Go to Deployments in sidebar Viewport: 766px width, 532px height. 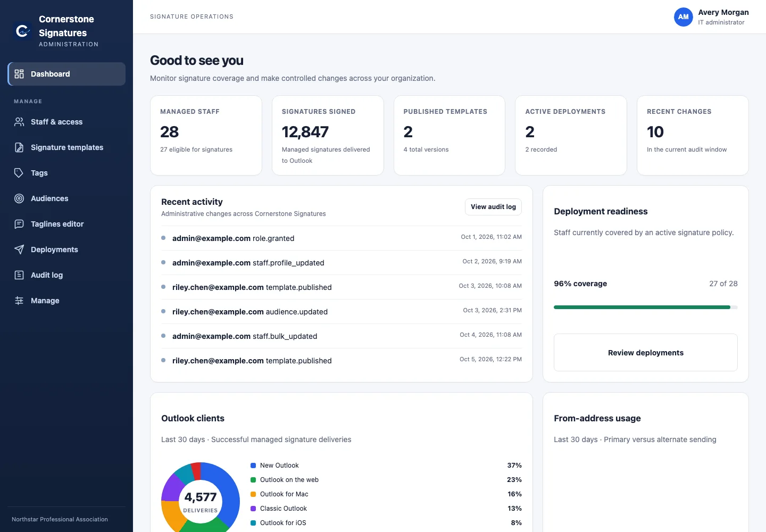(x=66, y=250)
